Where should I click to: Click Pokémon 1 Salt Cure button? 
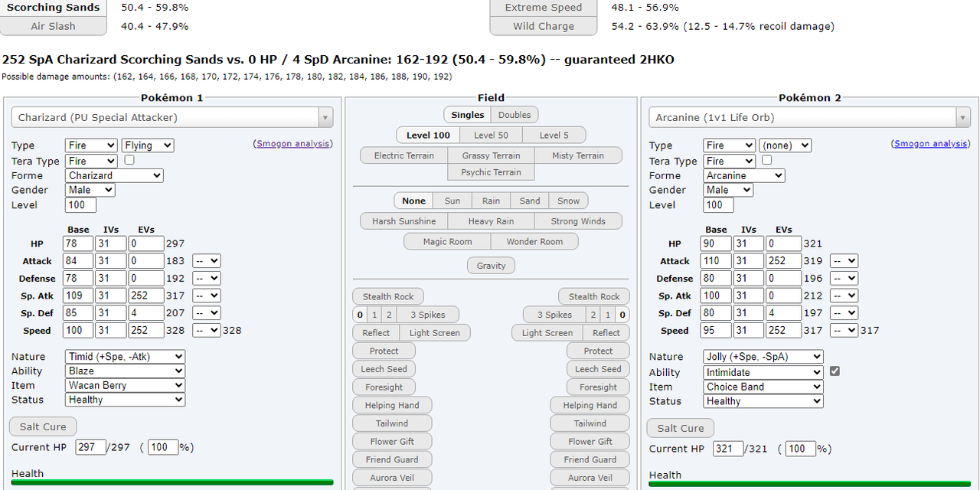(x=43, y=427)
